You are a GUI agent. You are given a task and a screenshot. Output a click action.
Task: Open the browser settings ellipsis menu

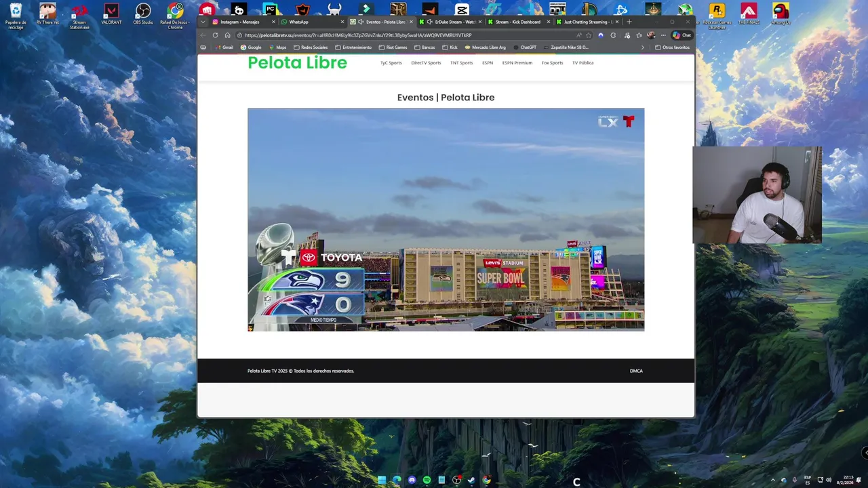pos(663,35)
